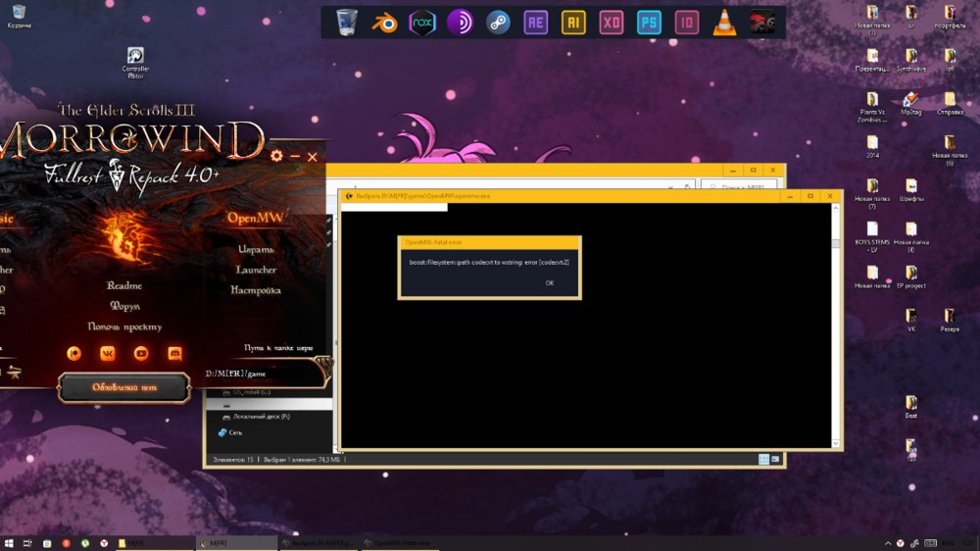This screenshot has height=551, width=980.
Task: Open the Форум link in the launcher
Action: coord(125,306)
